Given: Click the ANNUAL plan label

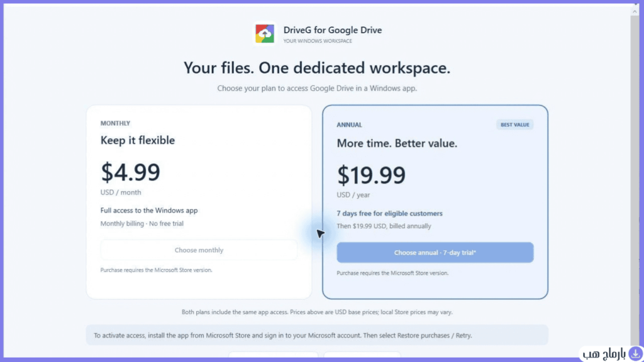Looking at the screenshot, I should click(x=349, y=125).
